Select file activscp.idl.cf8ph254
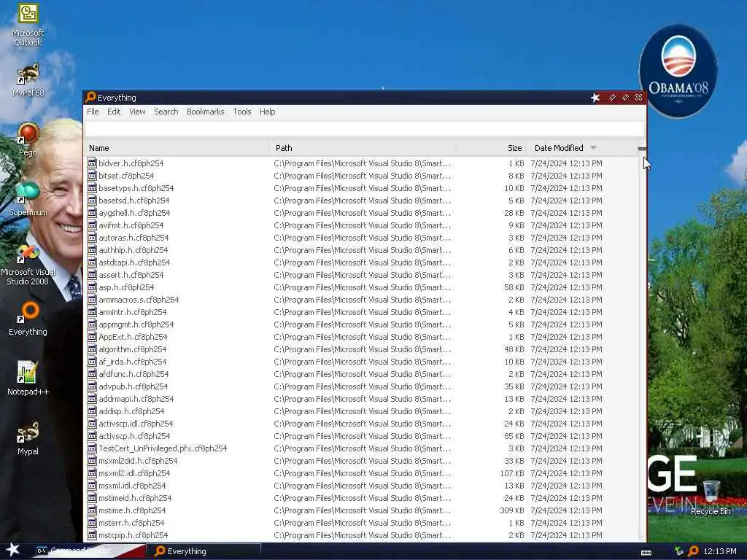 (x=136, y=424)
